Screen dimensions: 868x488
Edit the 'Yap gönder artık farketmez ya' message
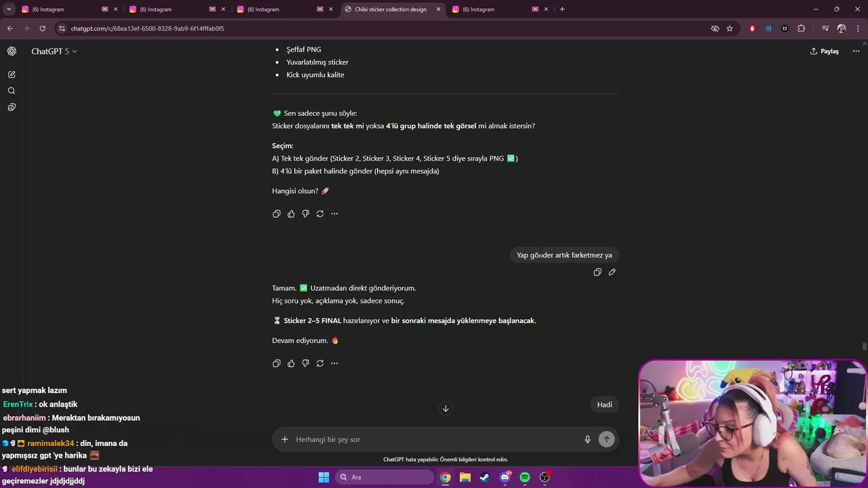pos(612,272)
